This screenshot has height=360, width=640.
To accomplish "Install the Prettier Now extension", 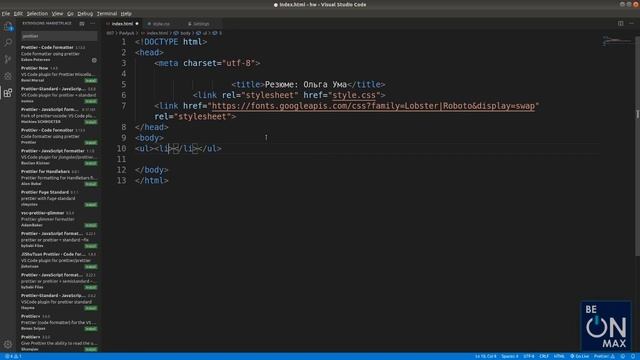I will click(91, 81).
